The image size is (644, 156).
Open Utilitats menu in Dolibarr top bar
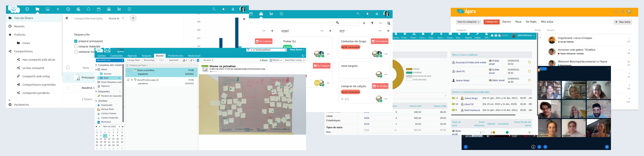pos(478,36)
